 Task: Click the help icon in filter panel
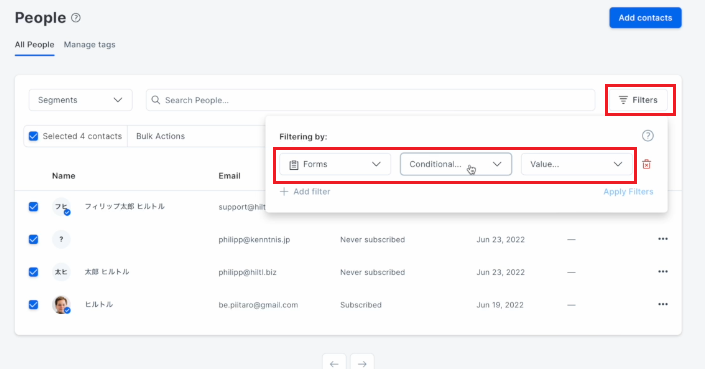pyautogui.click(x=647, y=136)
